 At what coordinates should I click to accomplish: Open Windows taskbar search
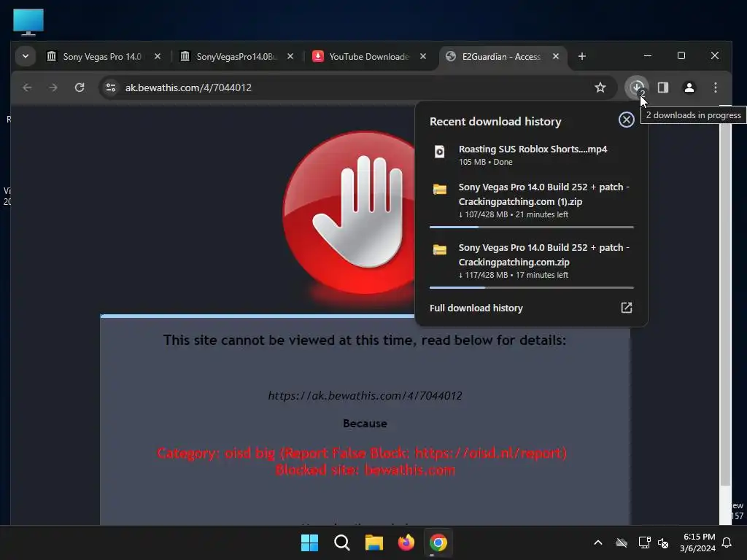pos(341,542)
